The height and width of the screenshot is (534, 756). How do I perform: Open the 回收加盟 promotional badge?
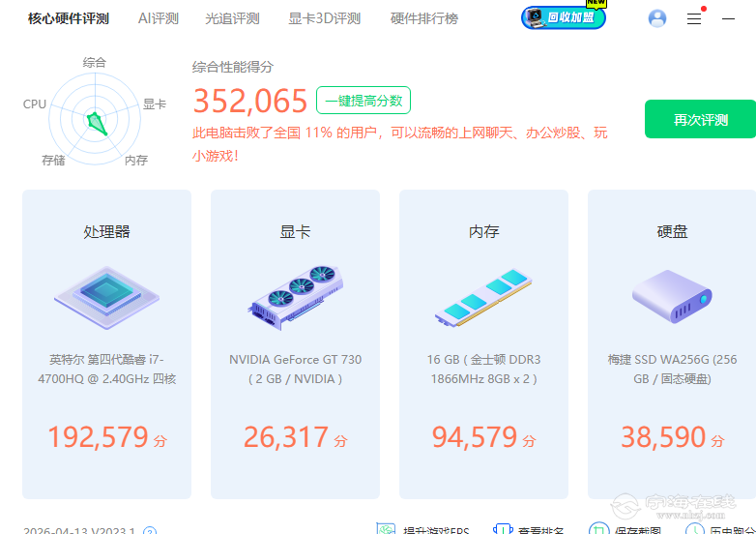point(564,17)
